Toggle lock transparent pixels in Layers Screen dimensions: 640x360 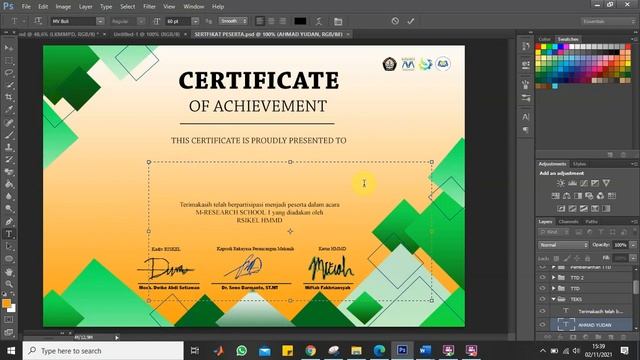(x=556, y=258)
